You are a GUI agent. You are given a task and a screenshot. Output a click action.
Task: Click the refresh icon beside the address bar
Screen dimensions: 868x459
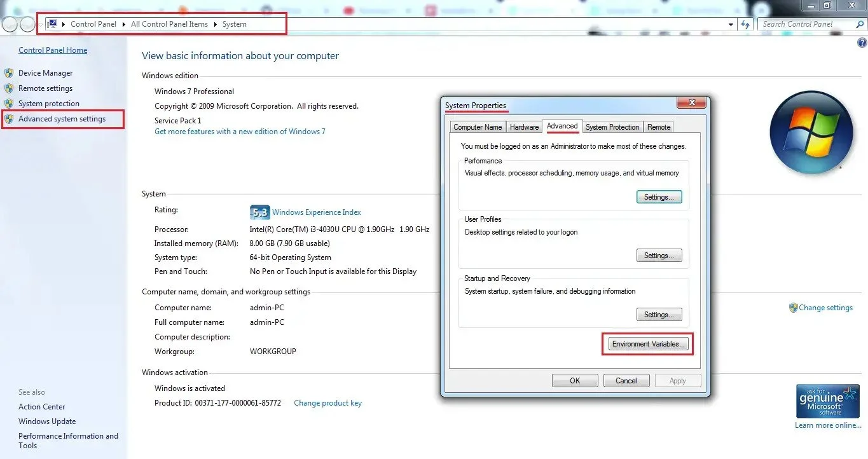coord(745,24)
